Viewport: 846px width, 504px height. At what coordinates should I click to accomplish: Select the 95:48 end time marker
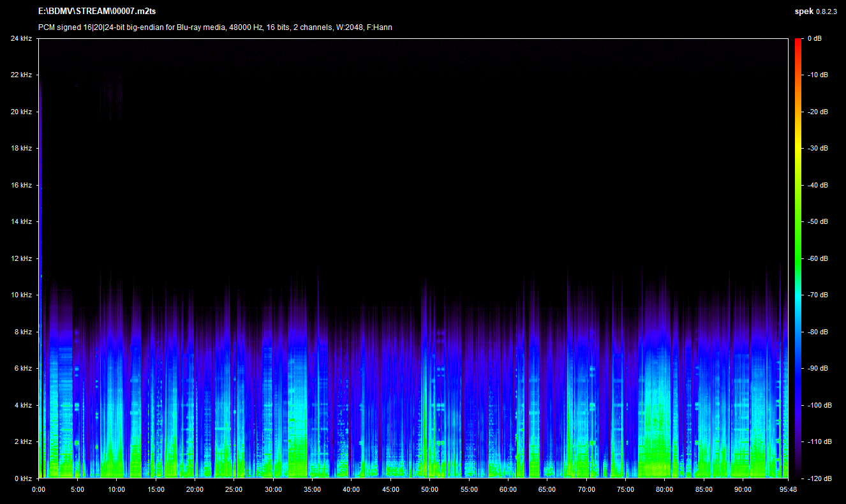click(x=788, y=489)
